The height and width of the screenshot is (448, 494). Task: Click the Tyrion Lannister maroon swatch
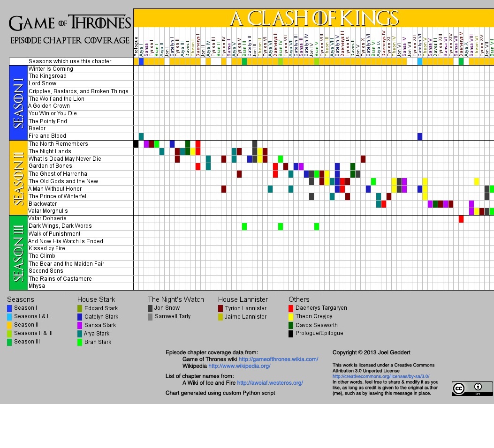(x=220, y=308)
